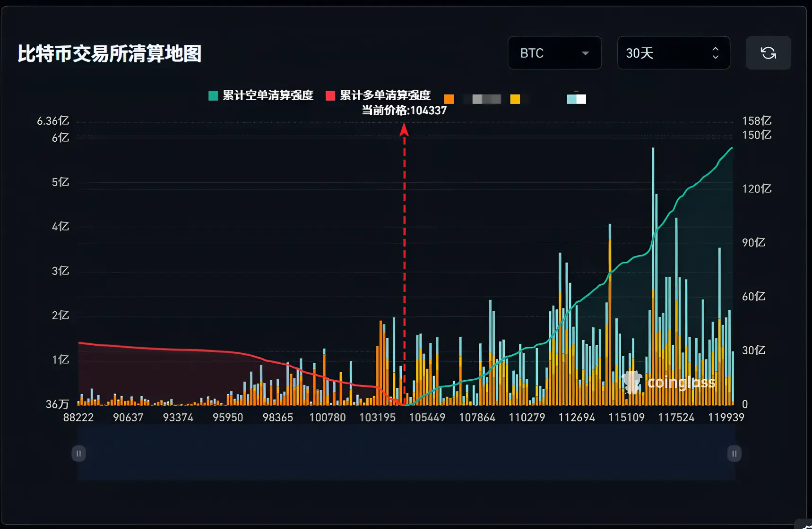Click the x-axis label 112694
Image resolution: width=812 pixels, height=529 pixels.
pyautogui.click(x=577, y=418)
